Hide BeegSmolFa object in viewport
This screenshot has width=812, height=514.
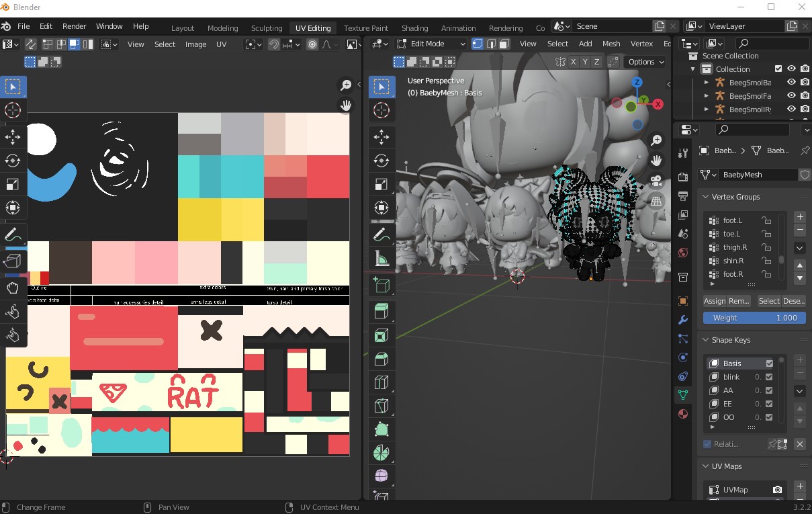[x=791, y=96]
